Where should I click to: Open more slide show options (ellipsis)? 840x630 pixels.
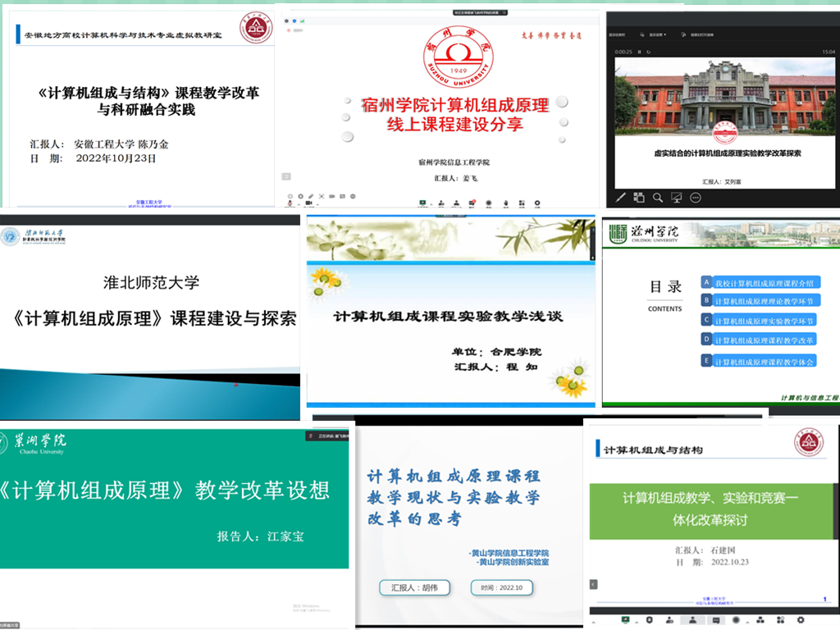point(696,198)
